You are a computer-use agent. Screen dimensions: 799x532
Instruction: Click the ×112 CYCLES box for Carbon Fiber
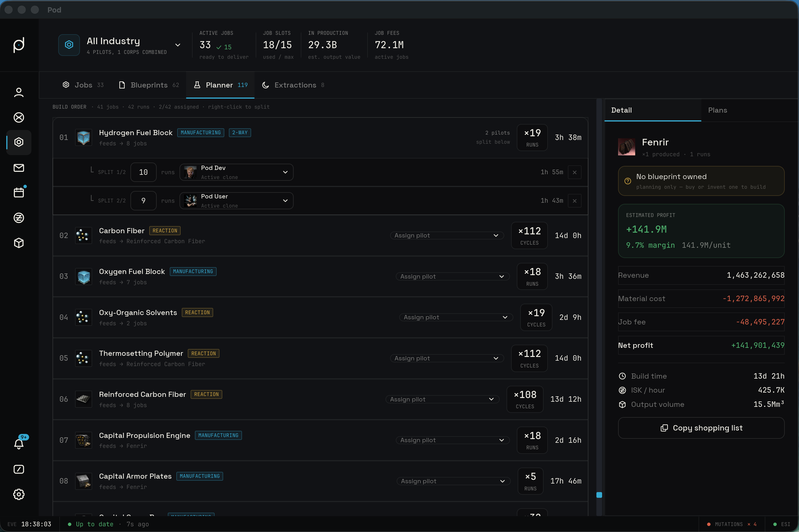529,235
